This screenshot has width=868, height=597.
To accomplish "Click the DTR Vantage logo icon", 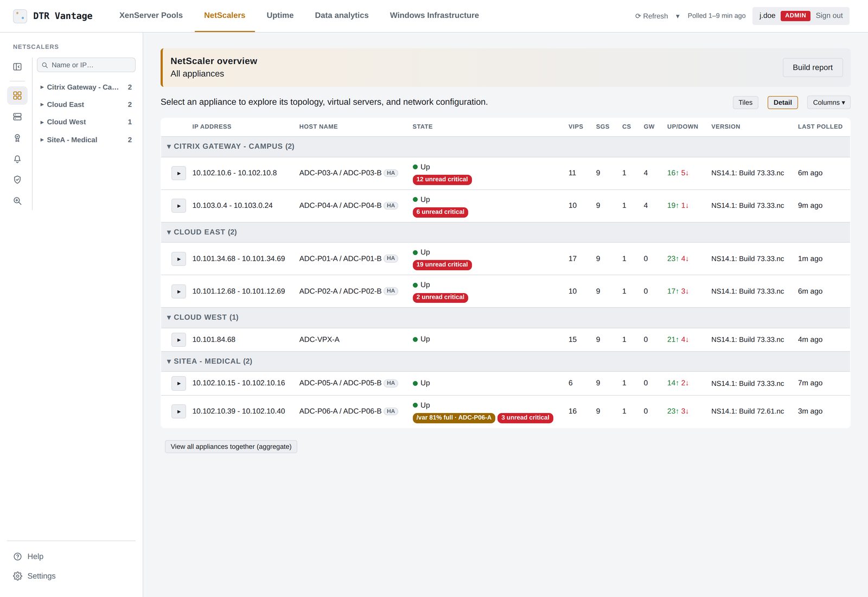I will [x=20, y=16].
